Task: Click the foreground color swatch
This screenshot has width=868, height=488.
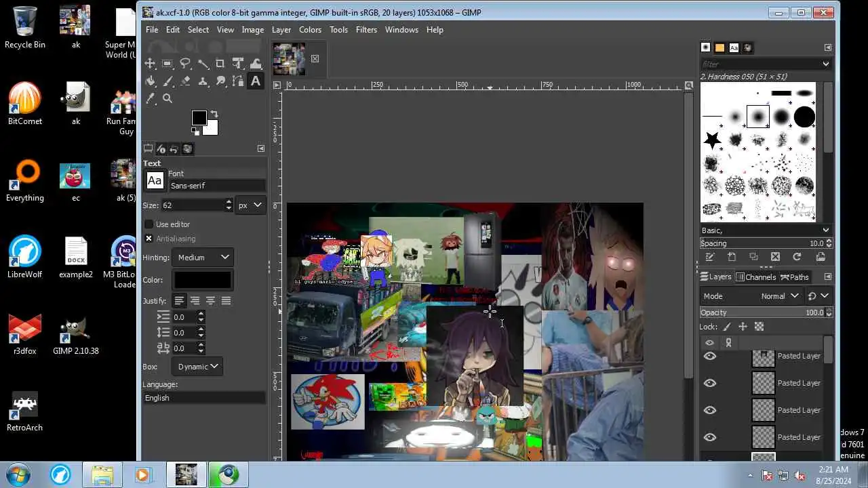Action: [198, 118]
